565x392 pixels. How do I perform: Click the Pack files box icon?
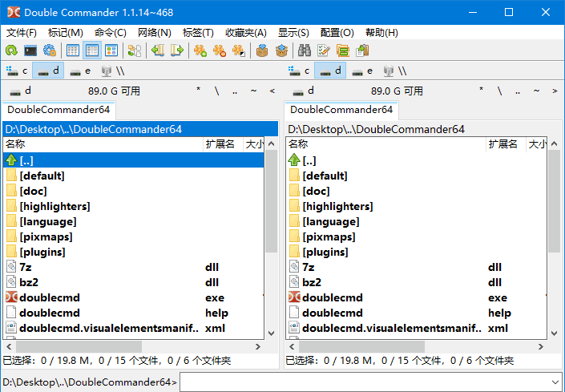pyautogui.click(x=262, y=51)
